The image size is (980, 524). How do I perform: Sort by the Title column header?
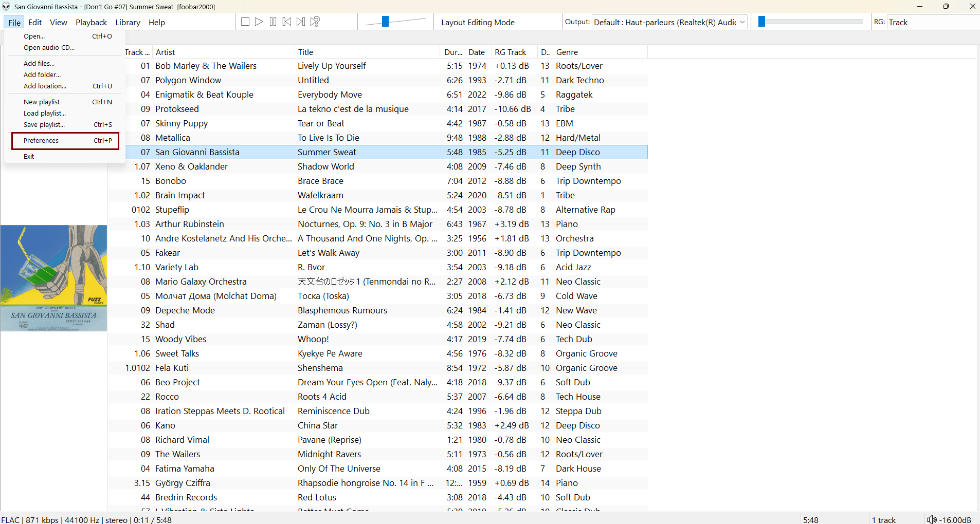(x=367, y=52)
